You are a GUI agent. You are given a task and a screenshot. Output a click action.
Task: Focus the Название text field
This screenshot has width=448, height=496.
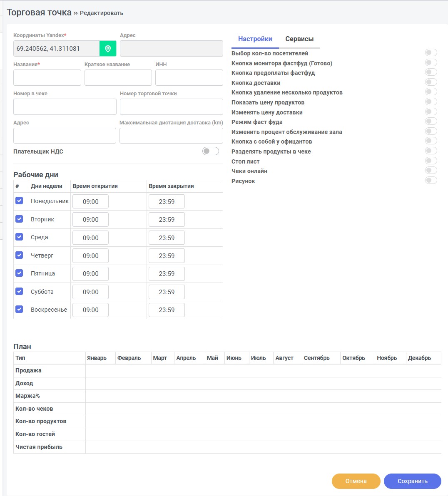click(x=47, y=77)
